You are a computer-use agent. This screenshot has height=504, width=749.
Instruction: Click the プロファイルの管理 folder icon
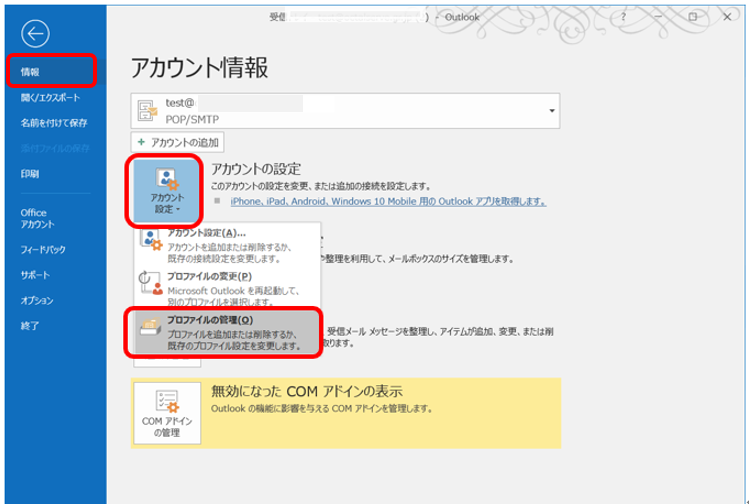150,326
